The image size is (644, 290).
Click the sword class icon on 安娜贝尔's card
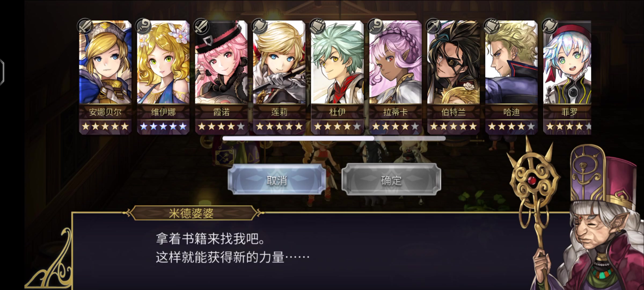click(85, 26)
